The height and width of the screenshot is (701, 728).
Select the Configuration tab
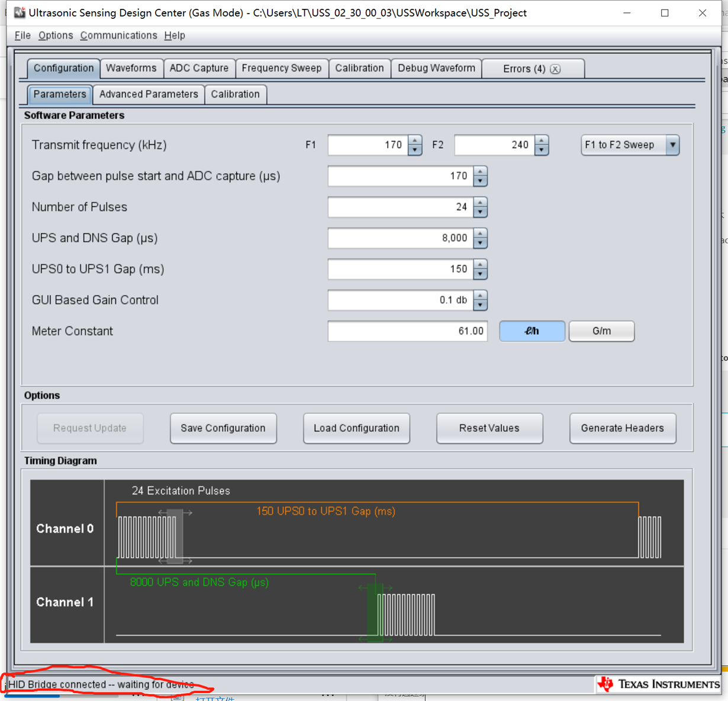pos(63,68)
